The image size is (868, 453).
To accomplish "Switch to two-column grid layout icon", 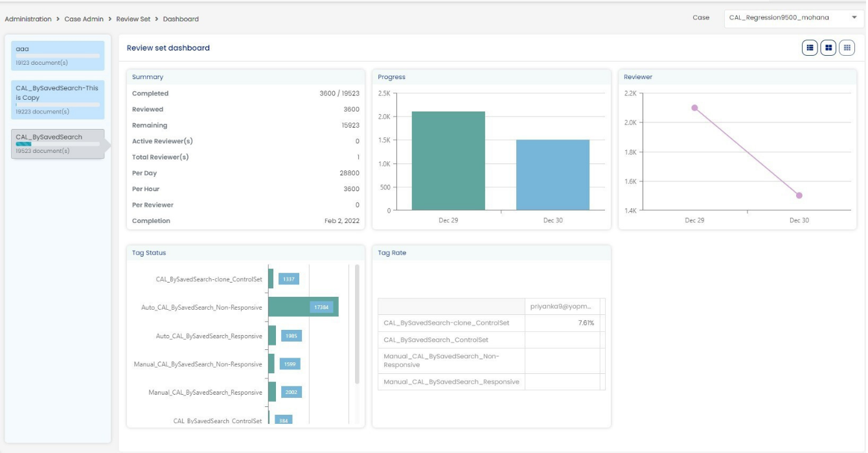I will tap(828, 48).
